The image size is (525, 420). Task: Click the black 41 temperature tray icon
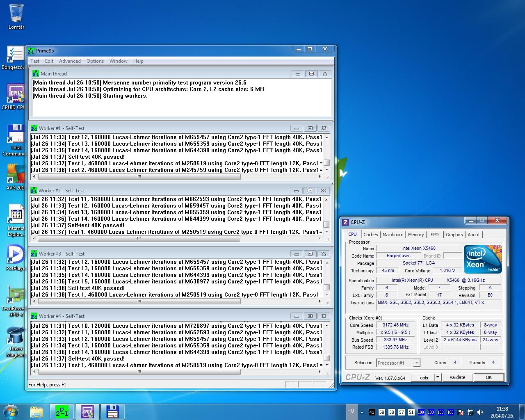[x=372, y=412]
